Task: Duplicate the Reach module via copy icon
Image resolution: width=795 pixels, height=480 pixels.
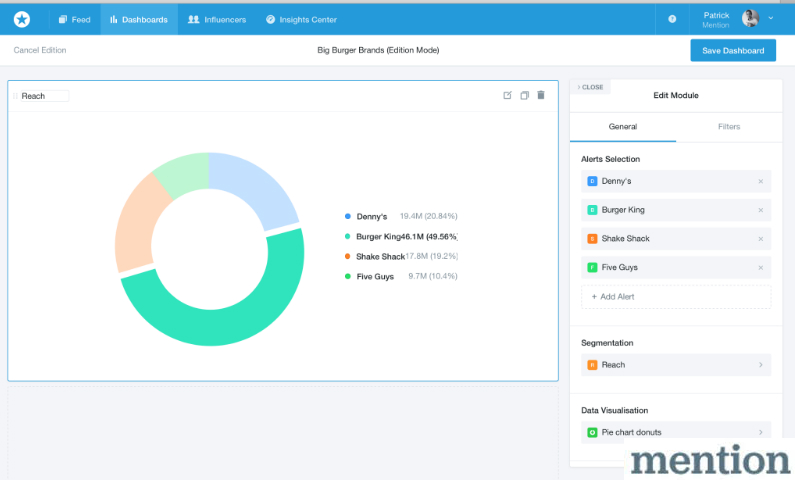Action: pyautogui.click(x=524, y=96)
